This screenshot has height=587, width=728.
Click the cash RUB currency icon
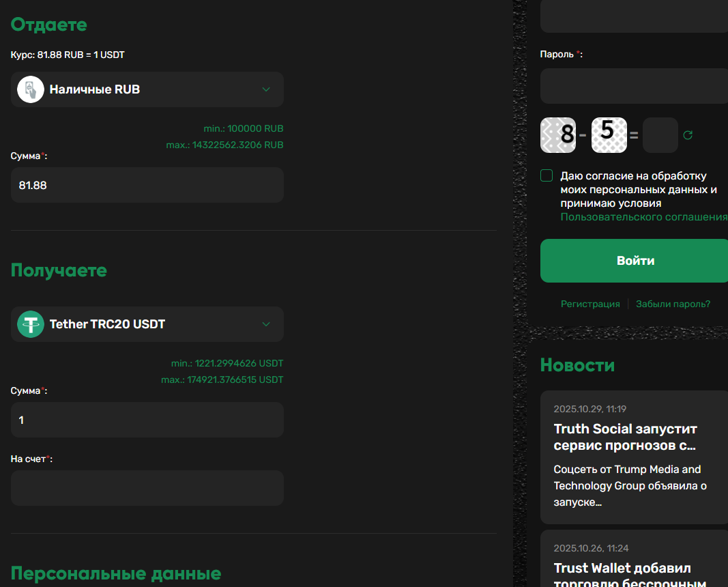[31, 89]
